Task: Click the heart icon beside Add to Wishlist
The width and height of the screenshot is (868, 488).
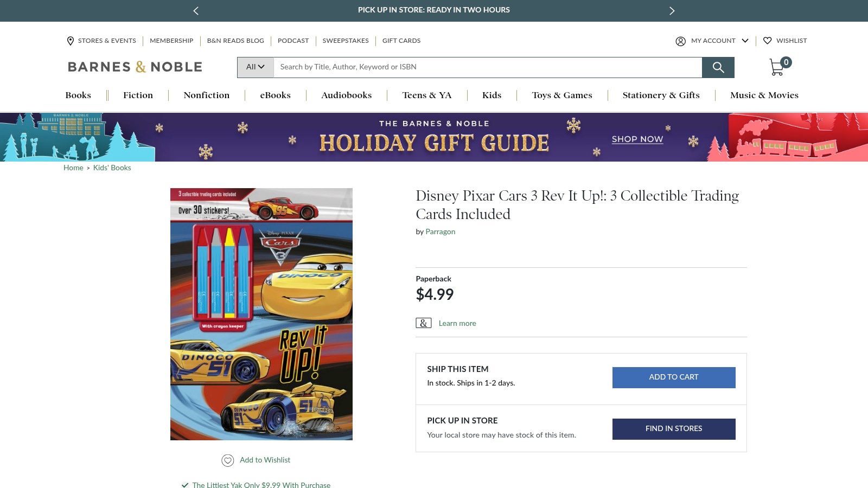Action: click(x=227, y=460)
